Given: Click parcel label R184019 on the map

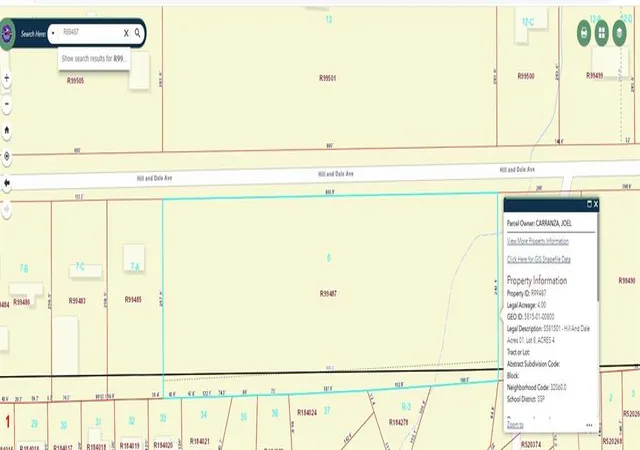Looking at the screenshot, I should point(130,446).
